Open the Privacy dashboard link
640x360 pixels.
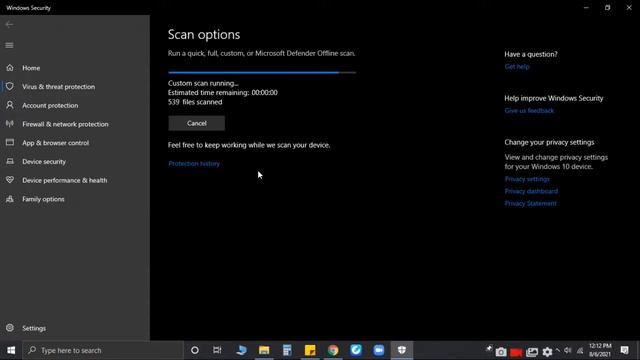pyautogui.click(x=531, y=191)
